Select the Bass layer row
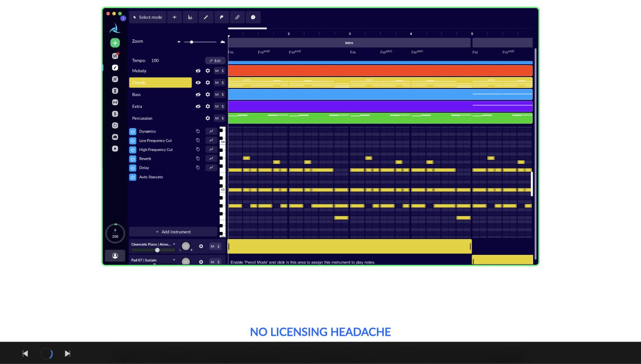Screen dimensions: 641x364 (160, 95)
